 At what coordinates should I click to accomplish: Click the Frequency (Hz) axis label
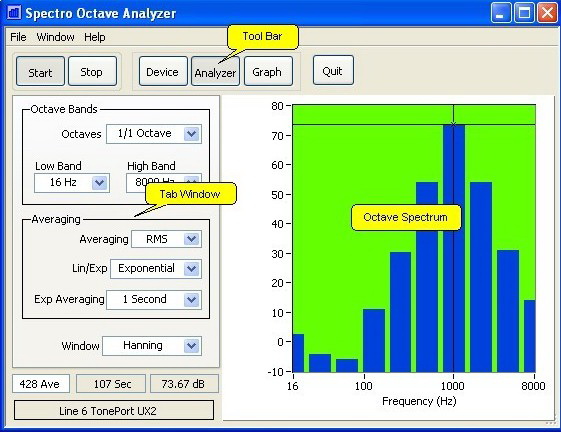coord(419,401)
